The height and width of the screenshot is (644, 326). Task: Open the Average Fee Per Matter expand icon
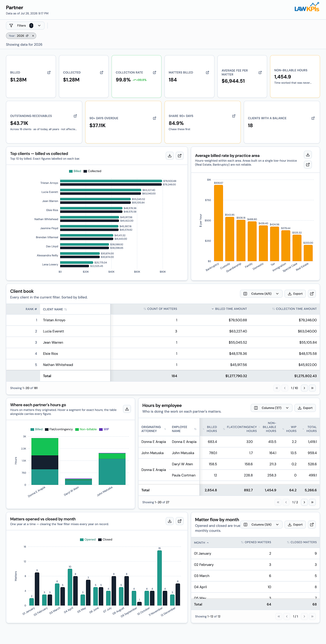tap(260, 72)
